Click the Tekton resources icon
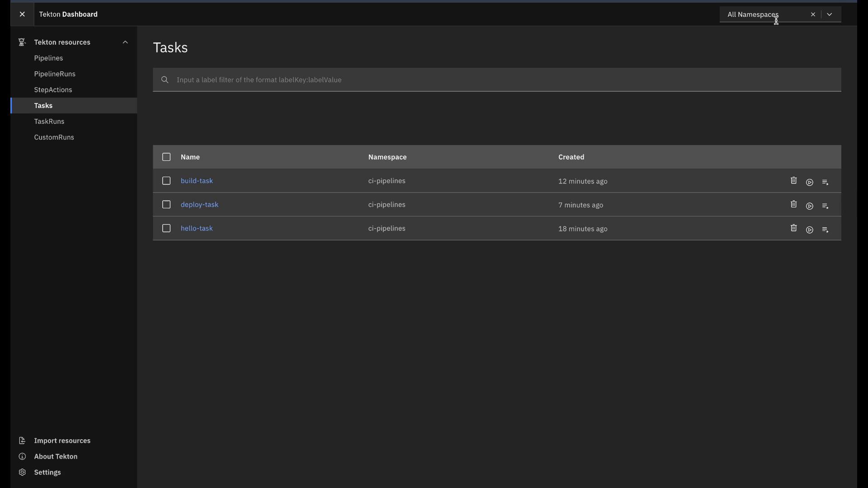This screenshot has height=488, width=868. pyautogui.click(x=22, y=42)
